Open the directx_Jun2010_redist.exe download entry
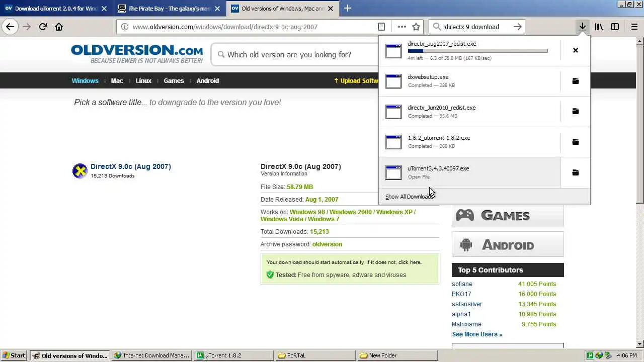The width and height of the screenshot is (644, 362). point(469,111)
